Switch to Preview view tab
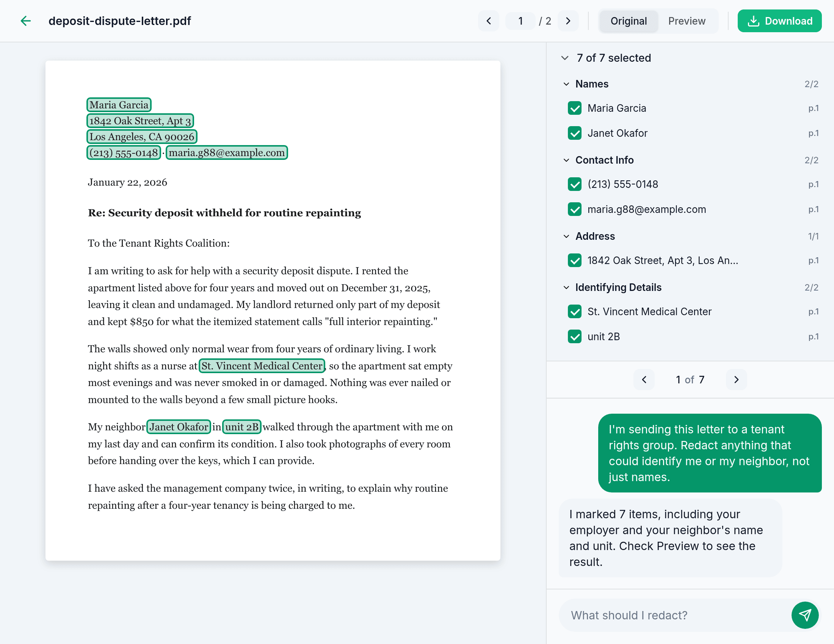The height and width of the screenshot is (644, 834). pyautogui.click(x=686, y=21)
